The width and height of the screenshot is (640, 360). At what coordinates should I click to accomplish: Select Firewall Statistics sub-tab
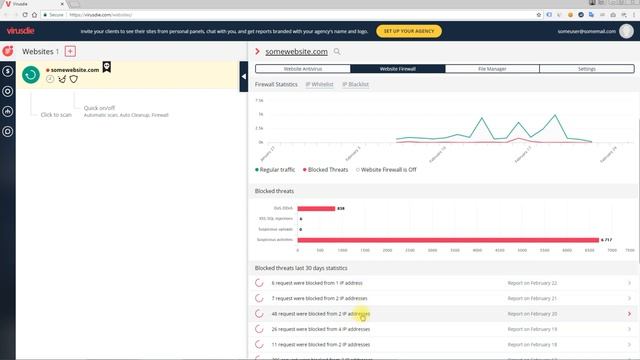276,84
